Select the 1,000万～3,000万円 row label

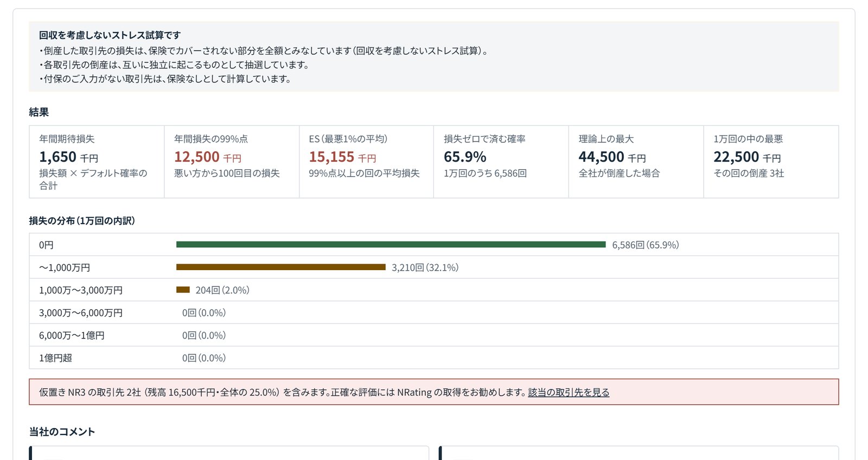tap(81, 290)
